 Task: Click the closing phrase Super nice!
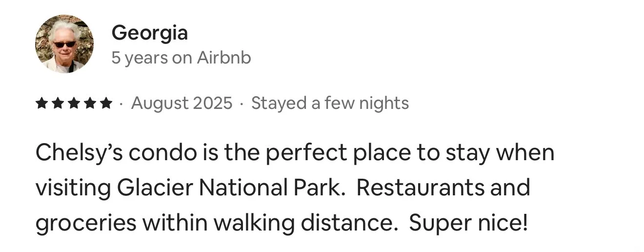(468, 224)
